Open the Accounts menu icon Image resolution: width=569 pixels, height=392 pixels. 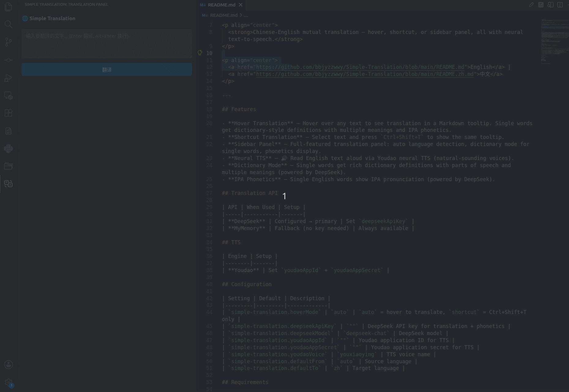click(9, 364)
